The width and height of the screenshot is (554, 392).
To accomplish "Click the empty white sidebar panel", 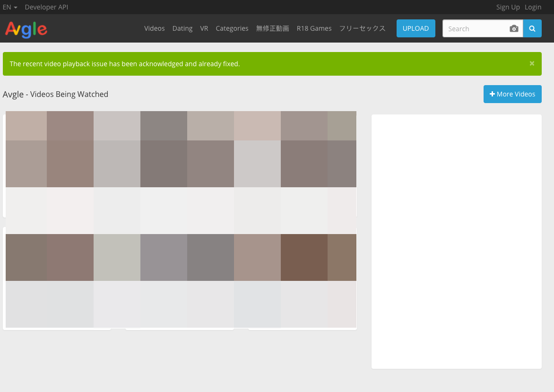I will [x=456, y=241].
